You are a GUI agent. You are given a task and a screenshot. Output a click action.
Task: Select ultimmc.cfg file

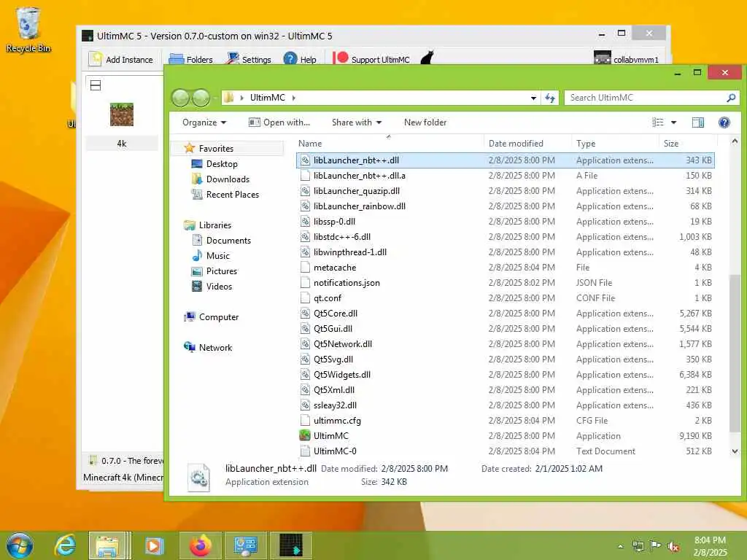pos(505,421)
